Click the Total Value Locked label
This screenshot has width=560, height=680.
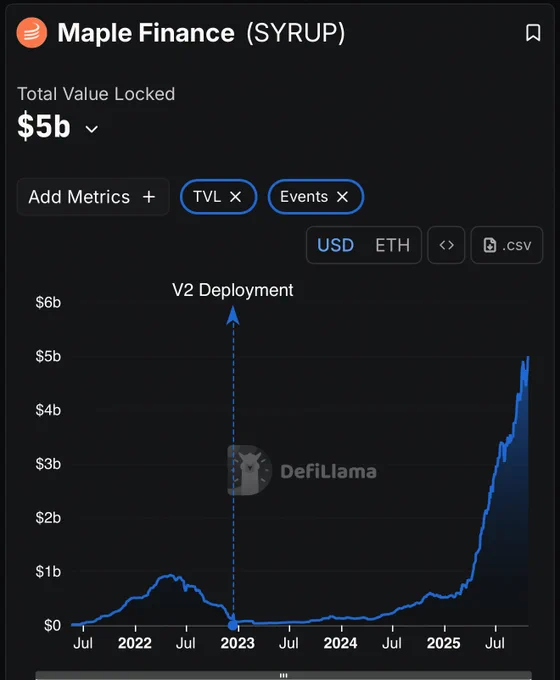(96, 94)
